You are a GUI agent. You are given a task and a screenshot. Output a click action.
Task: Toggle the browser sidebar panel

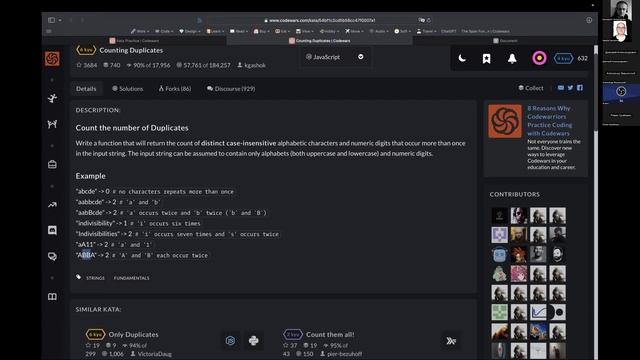point(51,20)
